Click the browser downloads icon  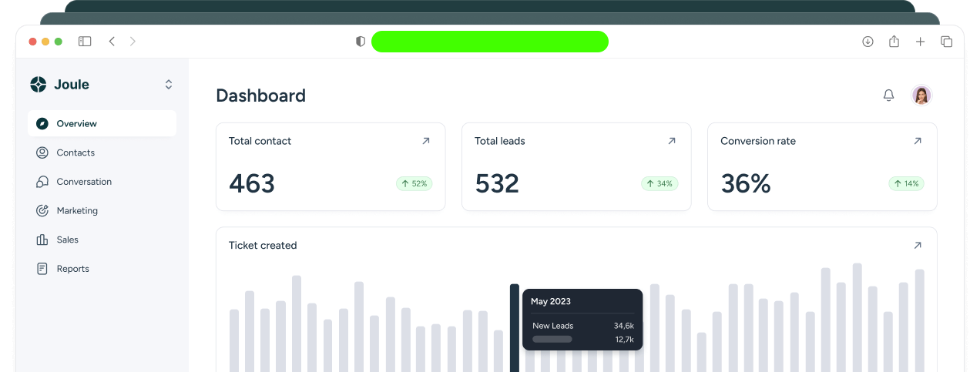point(868,42)
